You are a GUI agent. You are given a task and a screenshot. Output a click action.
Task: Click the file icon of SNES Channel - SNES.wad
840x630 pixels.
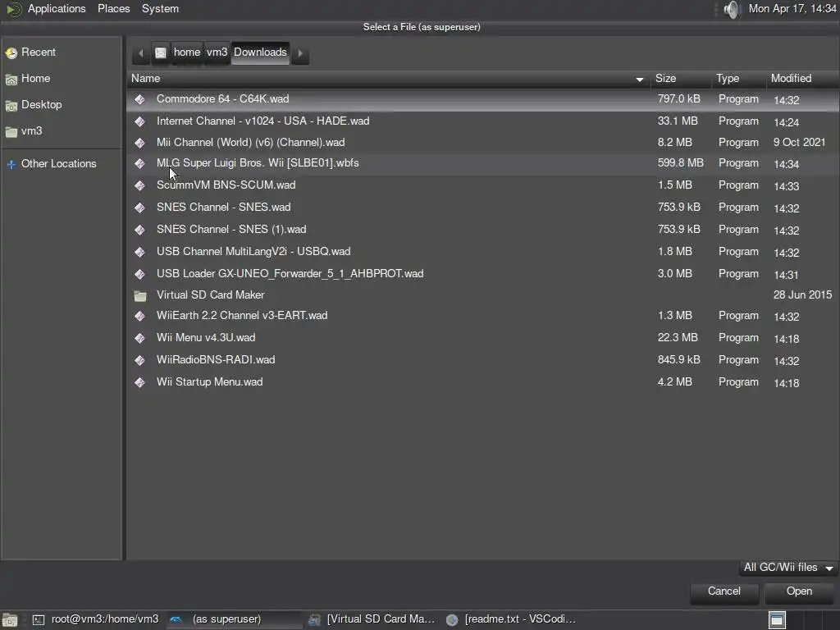pos(139,208)
